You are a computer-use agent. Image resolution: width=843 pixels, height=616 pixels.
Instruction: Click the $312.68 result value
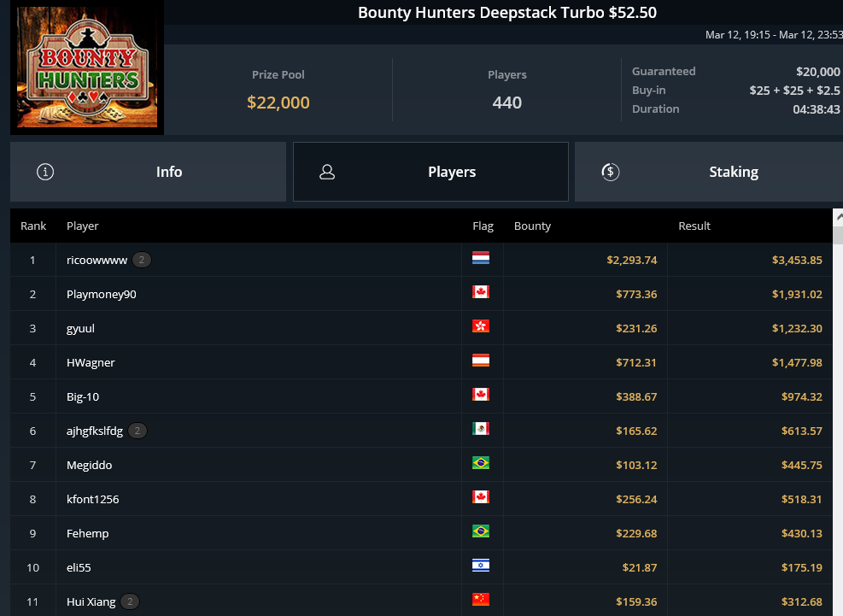point(802,602)
